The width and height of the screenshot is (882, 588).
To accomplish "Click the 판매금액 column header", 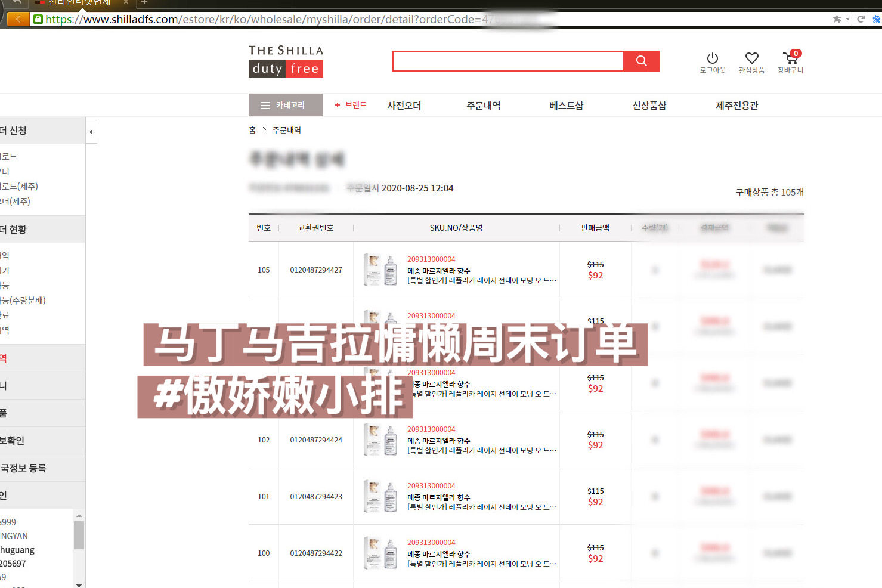I will click(595, 228).
